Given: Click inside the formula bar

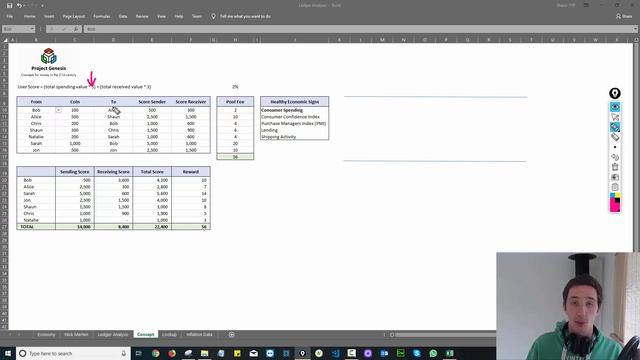Looking at the screenshot, I should 359,29.
